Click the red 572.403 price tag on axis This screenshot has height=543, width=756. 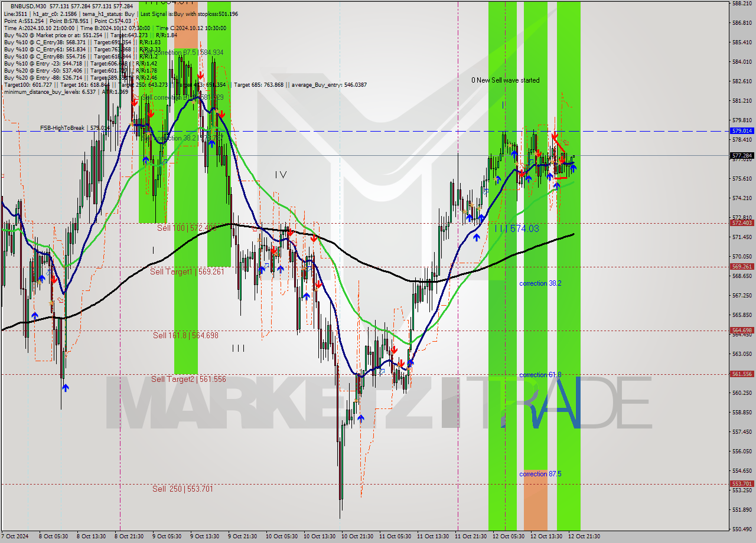(742, 223)
